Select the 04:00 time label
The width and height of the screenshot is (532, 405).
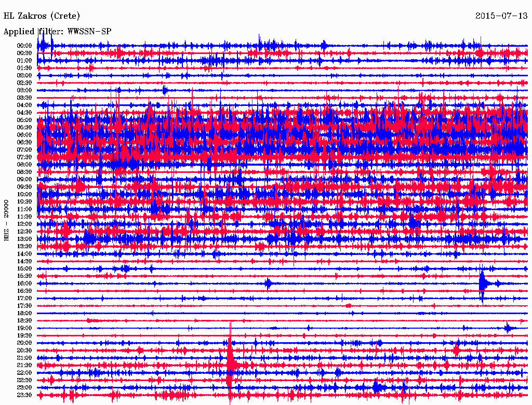pos(24,105)
